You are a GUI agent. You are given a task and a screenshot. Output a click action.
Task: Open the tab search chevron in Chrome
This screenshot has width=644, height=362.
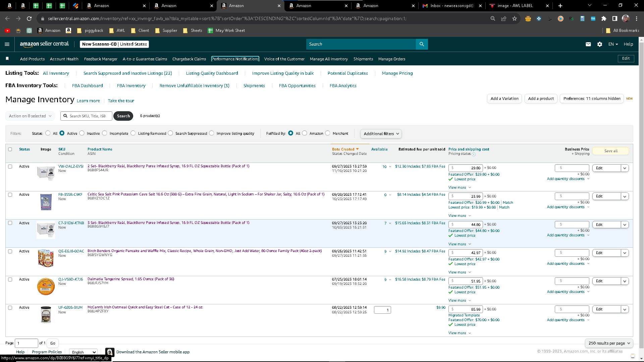pyautogui.click(x=590, y=5)
